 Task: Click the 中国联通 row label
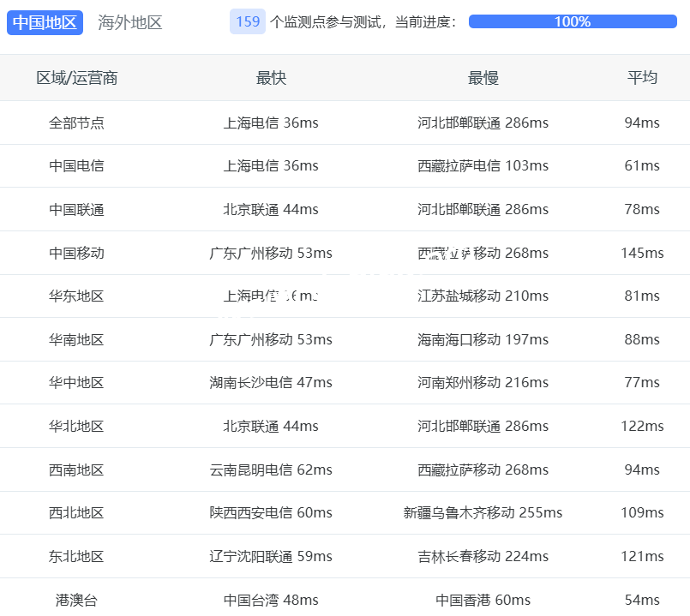[77, 209]
